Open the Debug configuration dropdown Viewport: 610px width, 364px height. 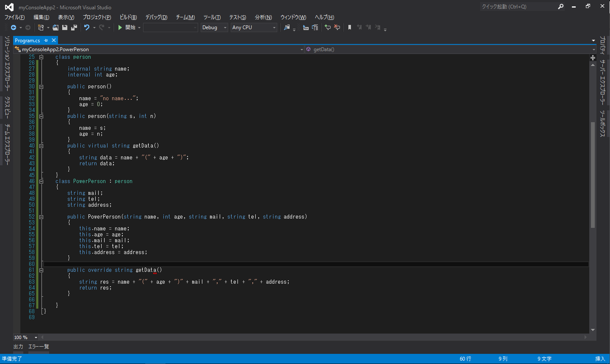(x=214, y=27)
